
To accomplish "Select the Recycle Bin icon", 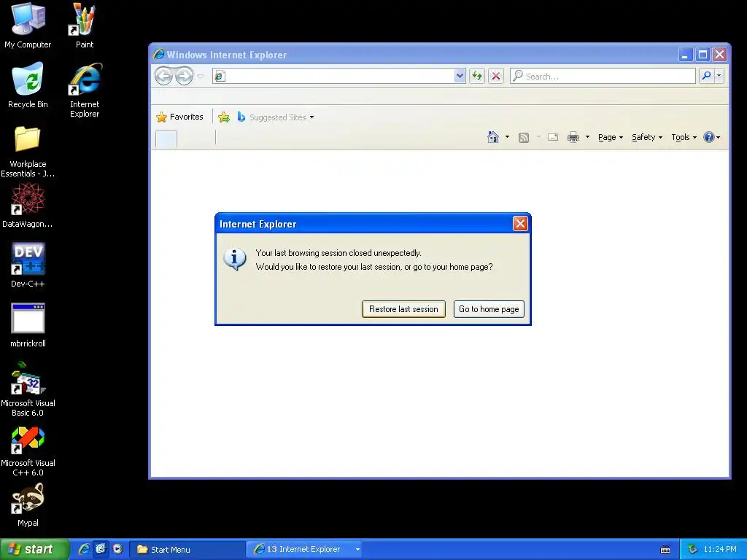I will 28,86.
